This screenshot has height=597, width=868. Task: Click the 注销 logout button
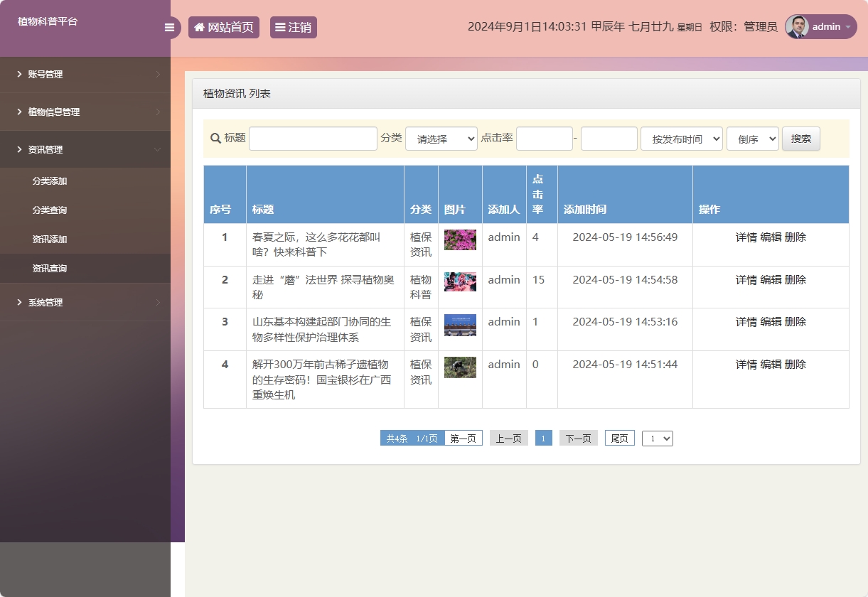pos(293,28)
